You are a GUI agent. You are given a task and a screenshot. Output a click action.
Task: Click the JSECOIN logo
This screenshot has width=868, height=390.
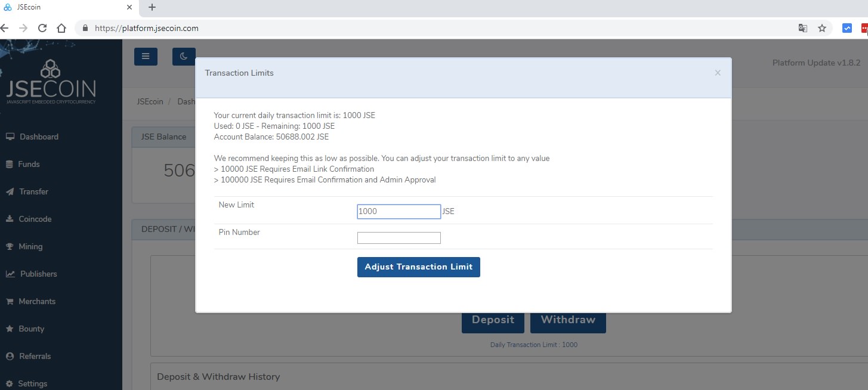click(x=51, y=82)
